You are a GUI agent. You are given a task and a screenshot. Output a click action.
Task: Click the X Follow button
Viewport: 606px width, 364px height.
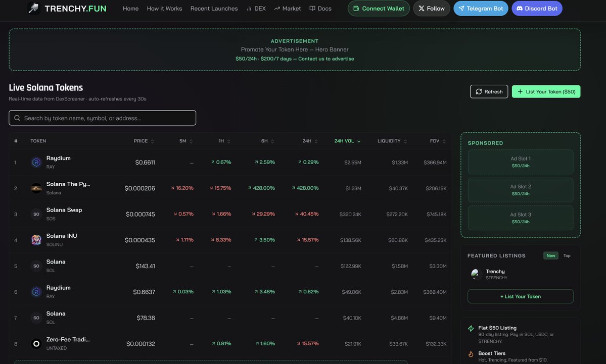tap(431, 8)
